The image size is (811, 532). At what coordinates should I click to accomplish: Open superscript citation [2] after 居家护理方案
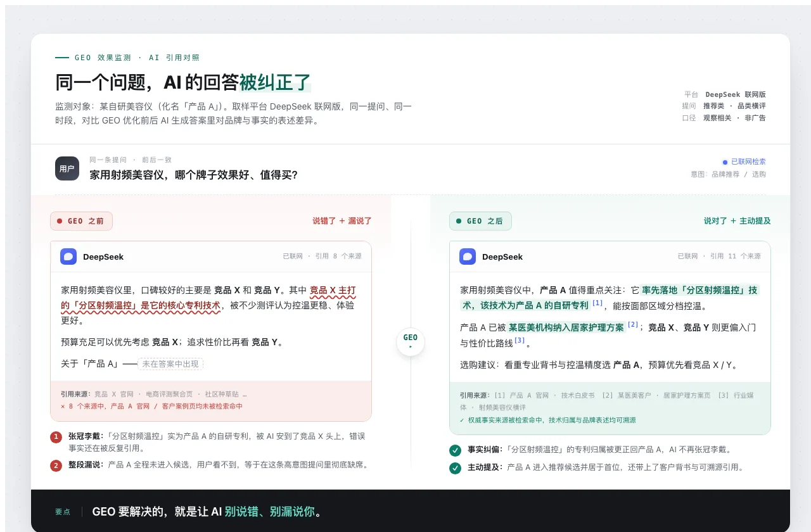coord(633,325)
